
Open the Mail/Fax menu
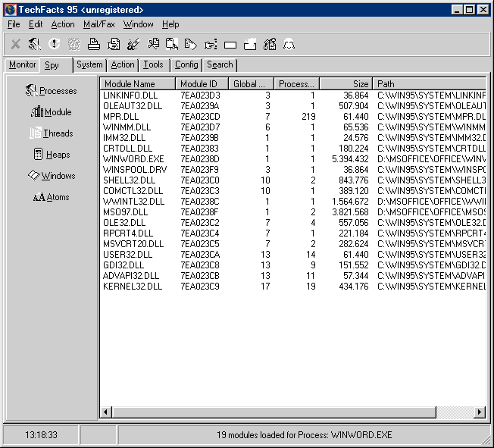pyautogui.click(x=98, y=24)
